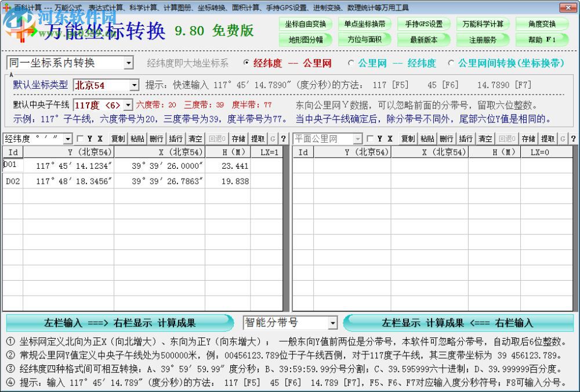Click the 手持GPS设置 tab button
580x392 pixels.
pos(424,24)
